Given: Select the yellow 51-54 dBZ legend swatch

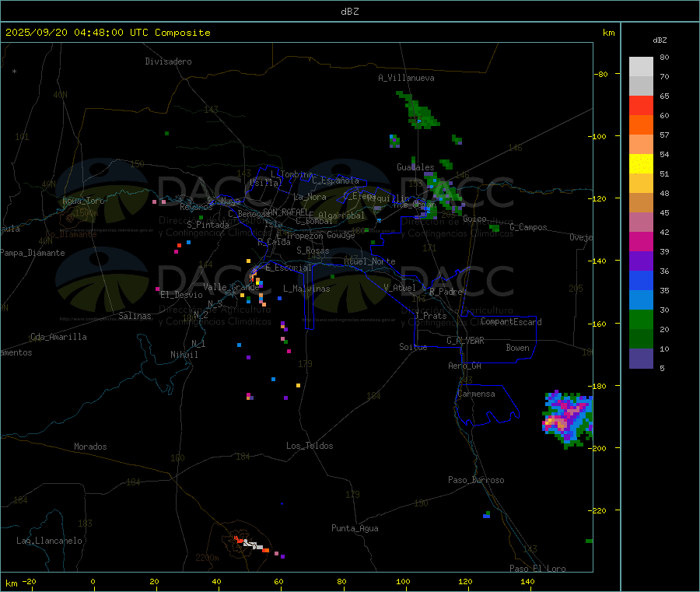Looking at the screenshot, I should 641,164.
